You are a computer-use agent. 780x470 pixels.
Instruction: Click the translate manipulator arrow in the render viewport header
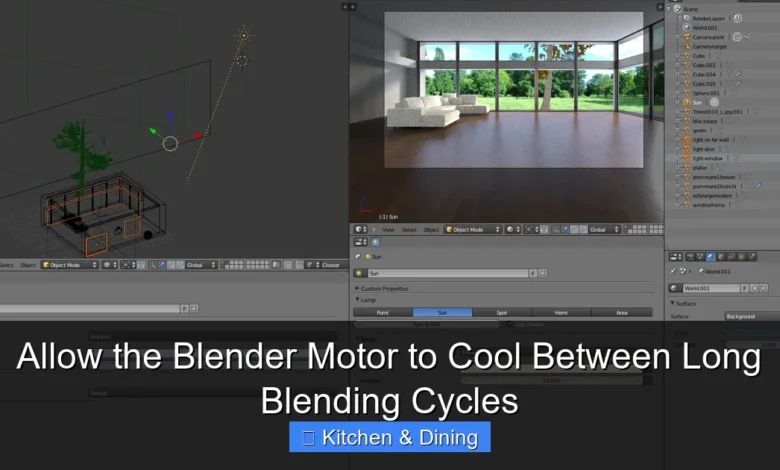coord(565,229)
